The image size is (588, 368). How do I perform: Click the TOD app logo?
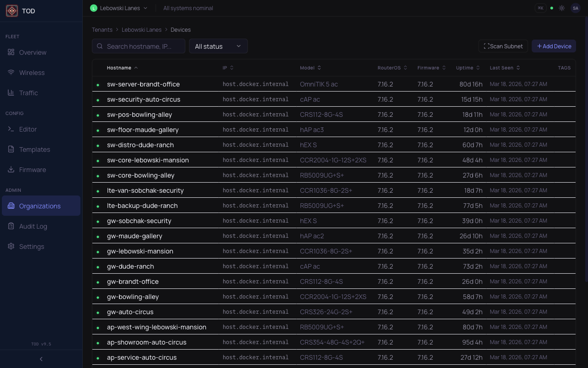pyautogui.click(x=12, y=11)
